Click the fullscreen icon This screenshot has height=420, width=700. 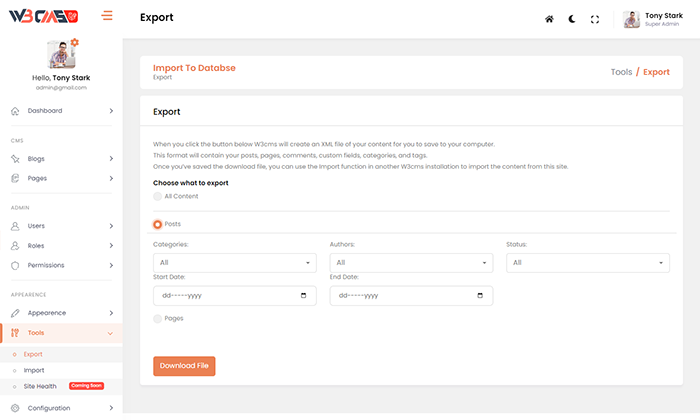pyautogui.click(x=595, y=19)
